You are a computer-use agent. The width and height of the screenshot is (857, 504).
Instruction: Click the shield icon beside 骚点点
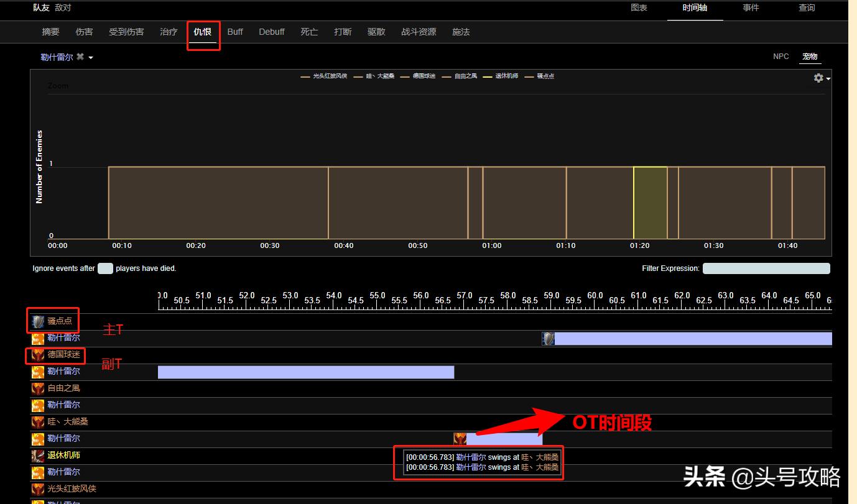(x=38, y=321)
